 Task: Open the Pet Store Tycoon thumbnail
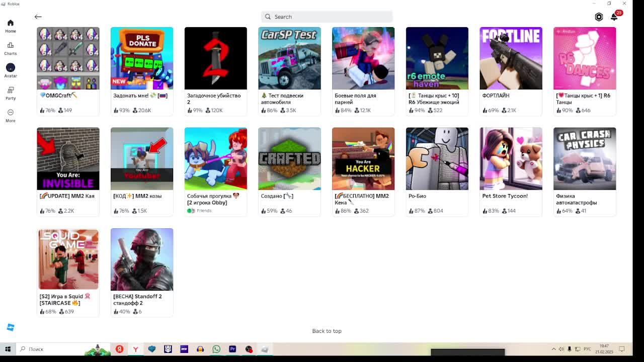point(511,159)
